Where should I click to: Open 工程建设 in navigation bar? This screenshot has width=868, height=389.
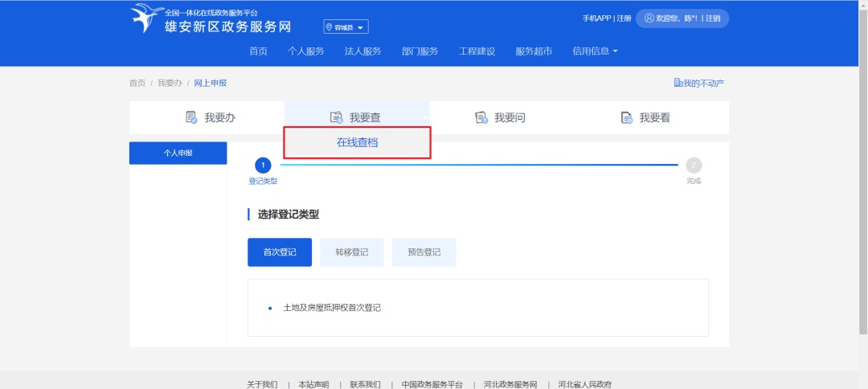click(477, 51)
